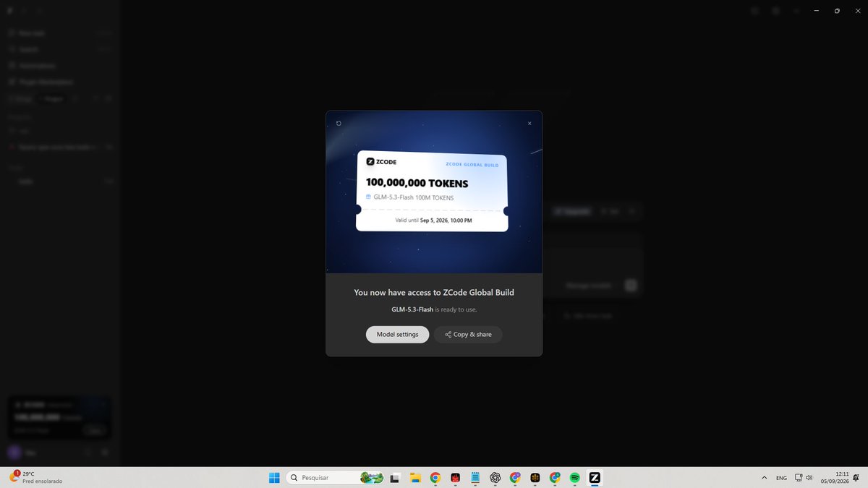Open the ChatGPT taskbar icon
868x488 pixels.
point(495,478)
